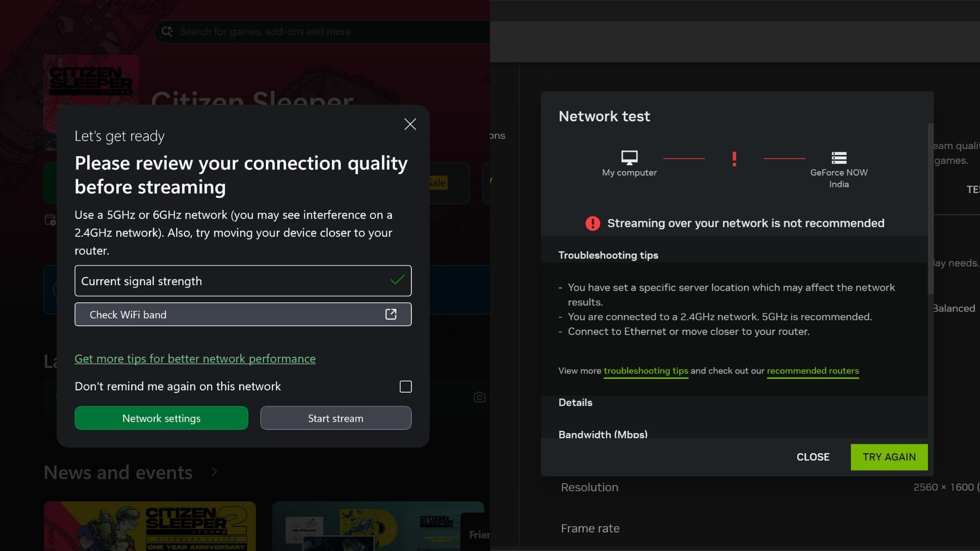
Task: Follow the Get more tips for better network performance link
Action: pos(195,359)
